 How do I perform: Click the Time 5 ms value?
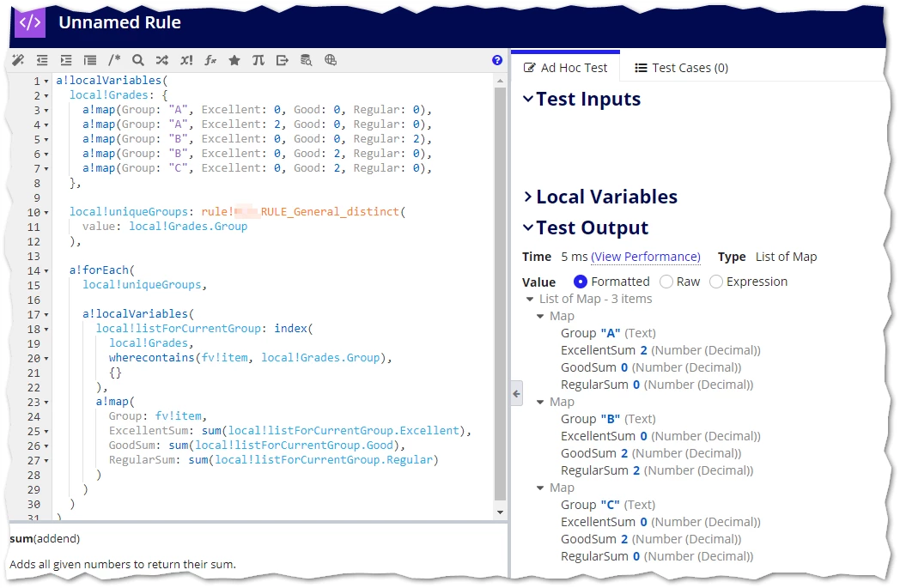tap(575, 257)
